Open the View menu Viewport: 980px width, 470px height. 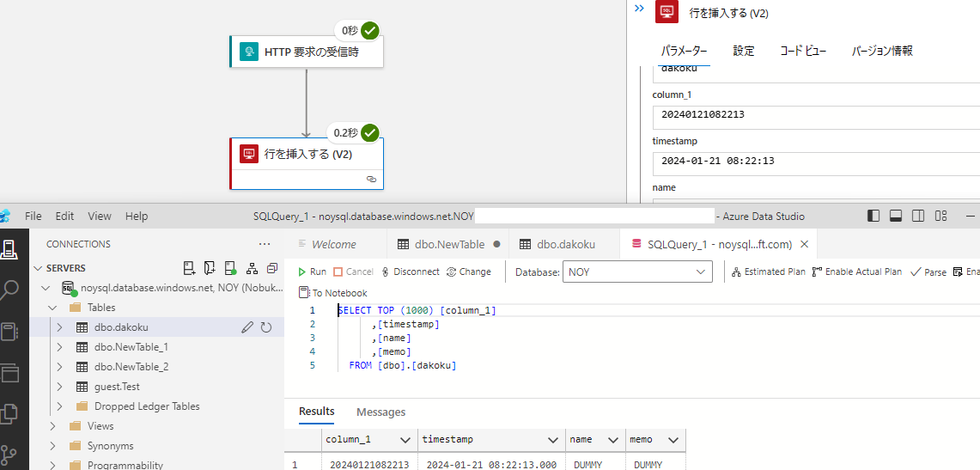point(100,217)
